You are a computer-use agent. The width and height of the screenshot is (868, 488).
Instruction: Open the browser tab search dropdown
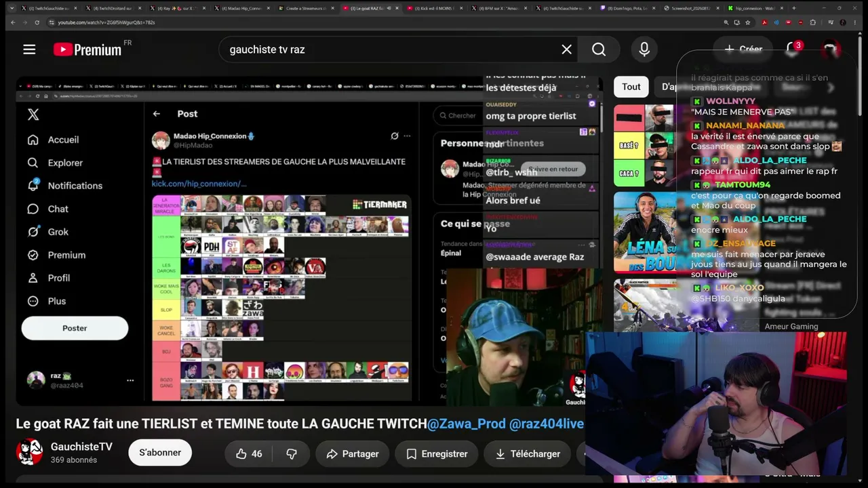point(12,8)
